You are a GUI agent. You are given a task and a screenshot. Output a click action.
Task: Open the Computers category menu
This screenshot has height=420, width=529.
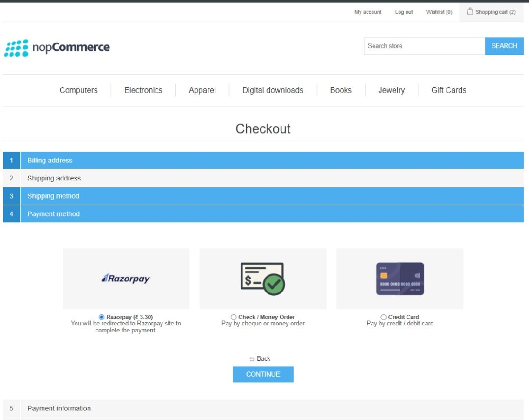pos(79,90)
